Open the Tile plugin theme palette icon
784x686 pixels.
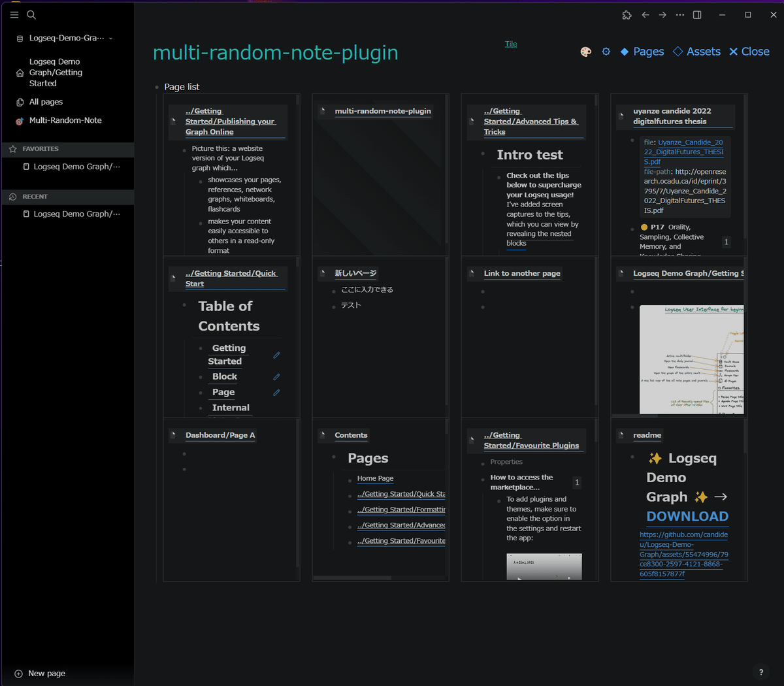[585, 51]
